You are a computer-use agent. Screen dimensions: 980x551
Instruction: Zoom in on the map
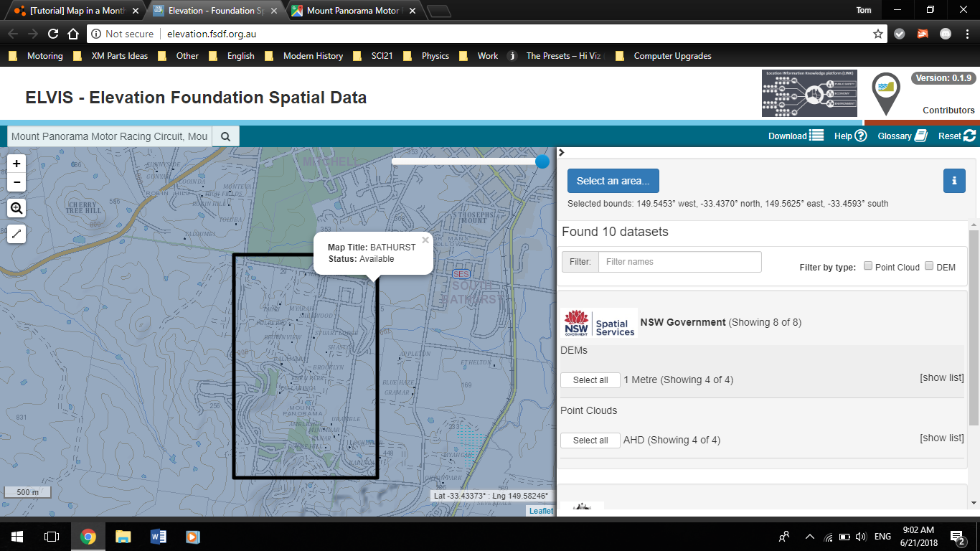coord(17,164)
